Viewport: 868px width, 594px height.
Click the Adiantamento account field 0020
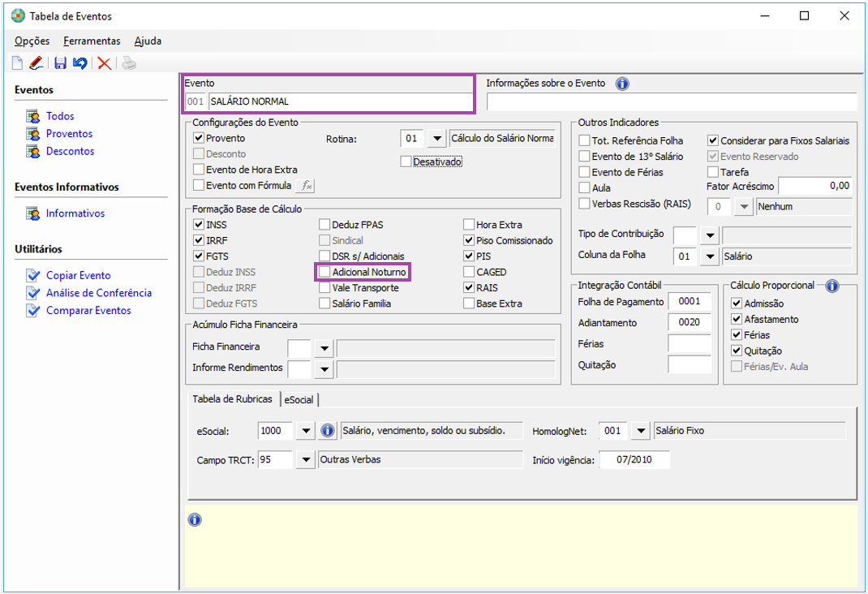click(690, 322)
